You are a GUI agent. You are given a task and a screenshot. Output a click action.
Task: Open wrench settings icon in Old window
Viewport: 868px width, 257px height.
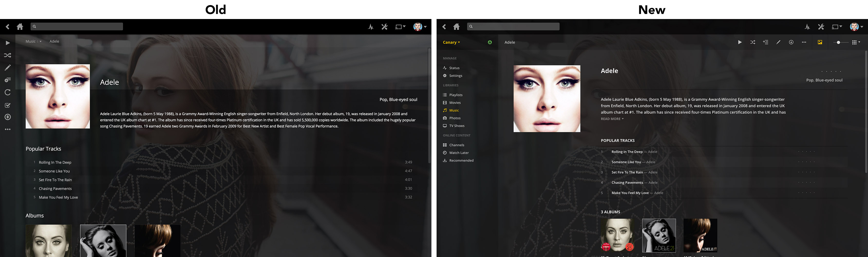click(384, 27)
